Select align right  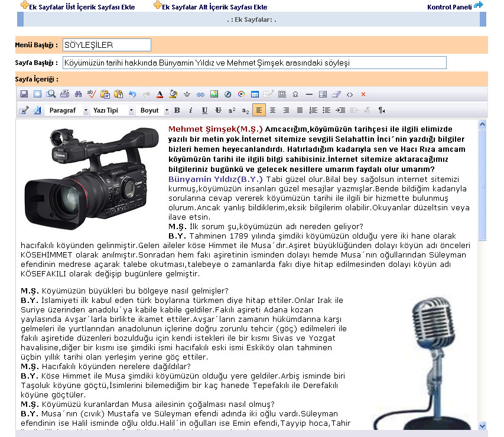pos(286,110)
